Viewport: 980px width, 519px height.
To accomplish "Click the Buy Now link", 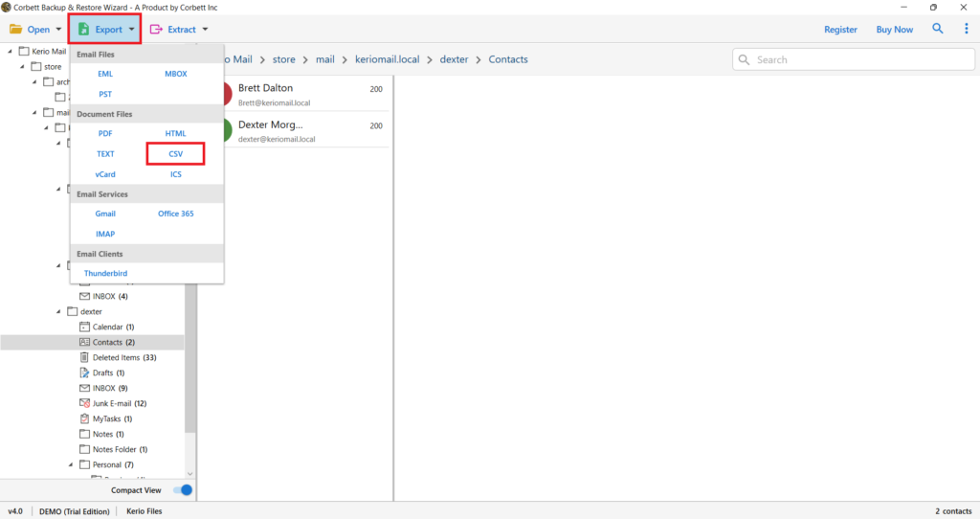I will [x=895, y=30].
